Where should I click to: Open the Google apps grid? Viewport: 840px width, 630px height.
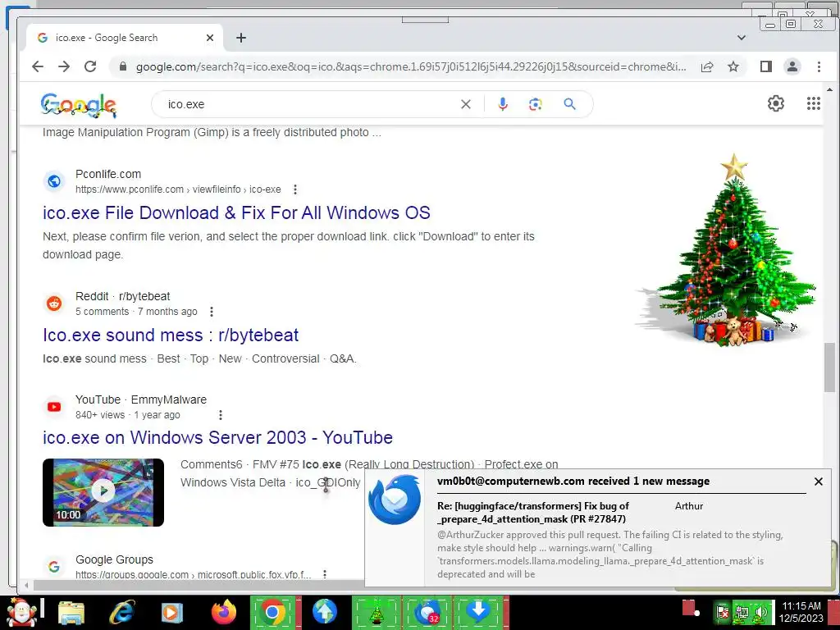point(813,103)
